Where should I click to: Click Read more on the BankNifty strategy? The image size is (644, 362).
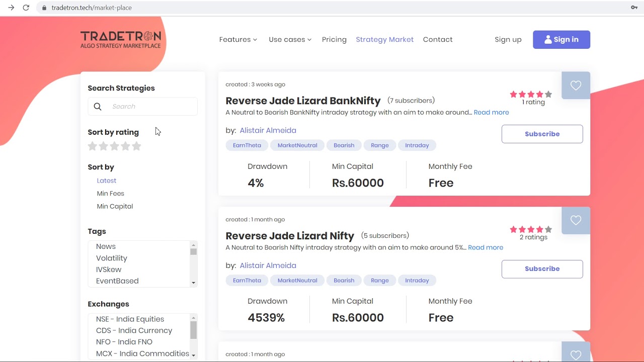coord(491,113)
